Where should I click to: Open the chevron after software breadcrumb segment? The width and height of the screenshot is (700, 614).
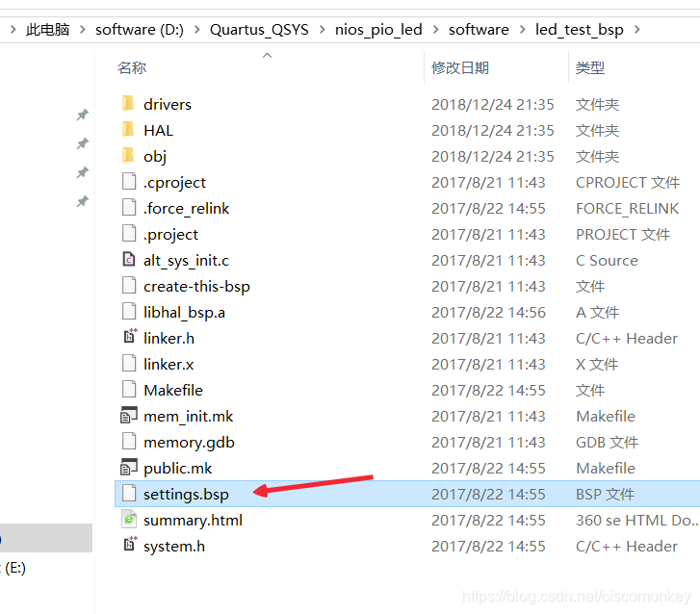(x=523, y=30)
